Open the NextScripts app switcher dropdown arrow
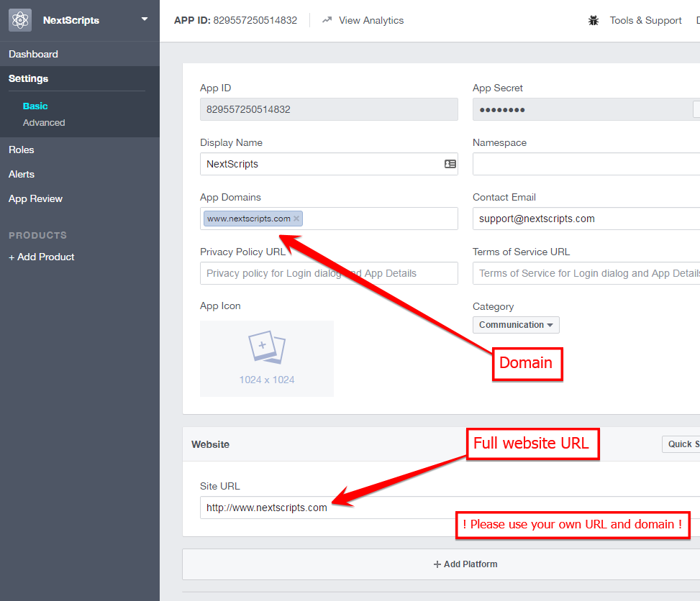Image resolution: width=700 pixels, height=601 pixels. [x=144, y=19]
